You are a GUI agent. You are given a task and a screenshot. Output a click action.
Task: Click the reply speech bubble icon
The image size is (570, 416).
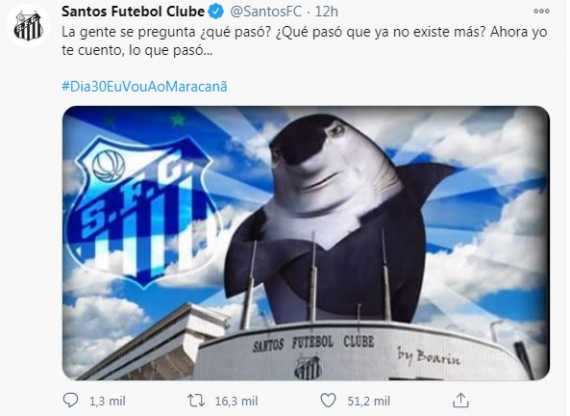[71, 400]
